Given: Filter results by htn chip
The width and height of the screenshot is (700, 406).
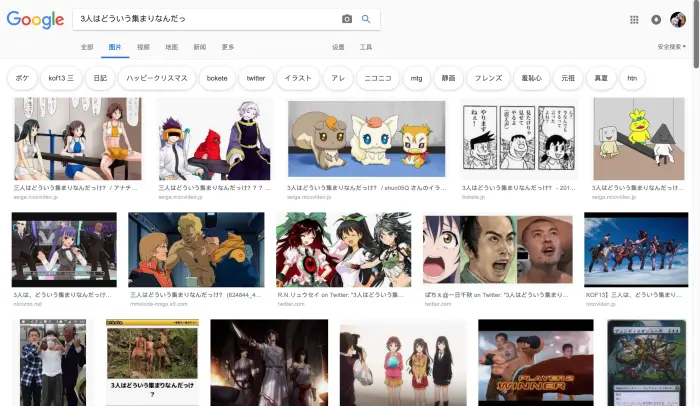Looking at the screenshot, I should [x=632, y=78].
